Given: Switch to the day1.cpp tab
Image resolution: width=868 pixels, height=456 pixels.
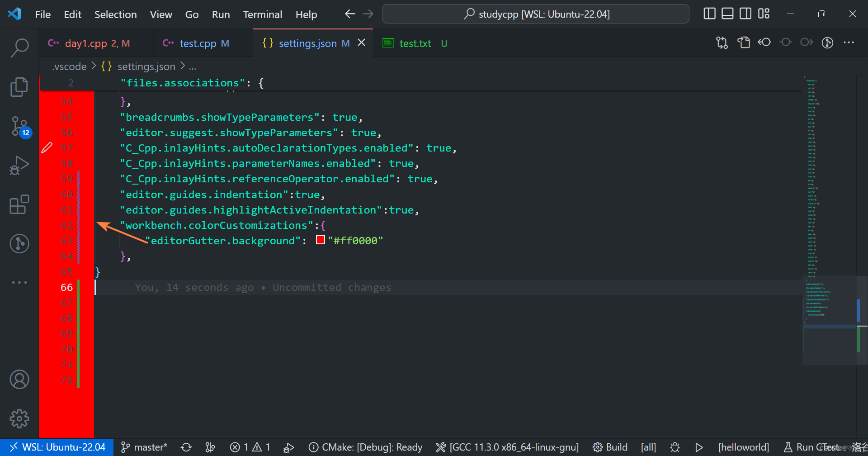Looking at the screenshot, I should tap(96, 43).
